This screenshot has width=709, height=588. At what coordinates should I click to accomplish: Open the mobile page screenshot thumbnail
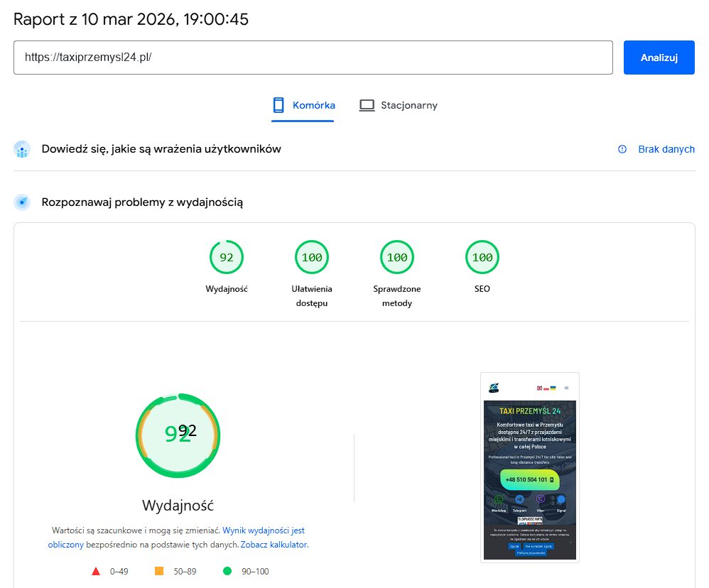(530, 467)
